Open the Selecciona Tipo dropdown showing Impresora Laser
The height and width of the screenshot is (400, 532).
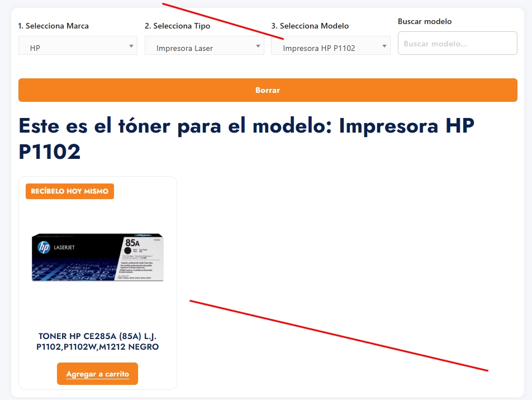tap(205, 45)
